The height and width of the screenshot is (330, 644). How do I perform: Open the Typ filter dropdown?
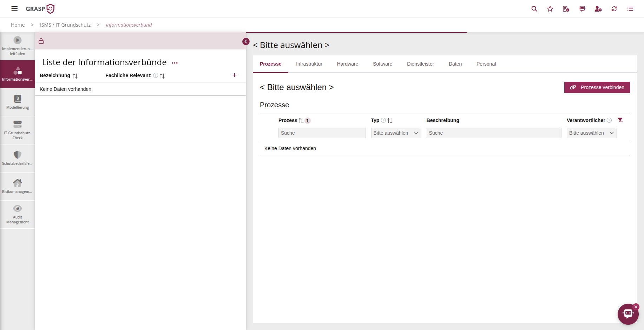point(396,133)
